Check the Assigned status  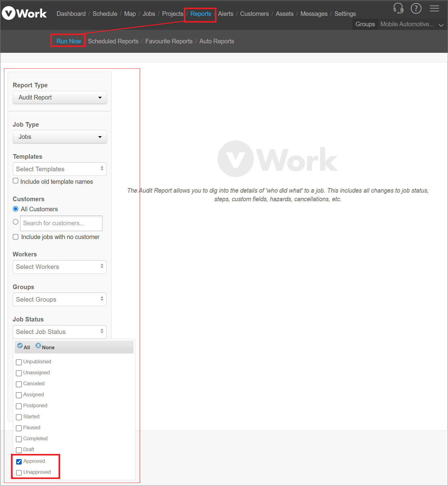pos(19,395)
